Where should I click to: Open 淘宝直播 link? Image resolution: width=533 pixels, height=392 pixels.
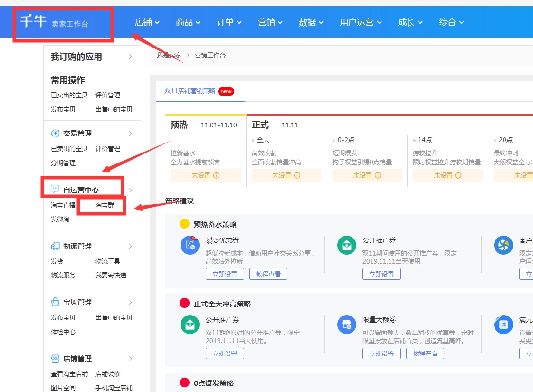coord(63,205)
